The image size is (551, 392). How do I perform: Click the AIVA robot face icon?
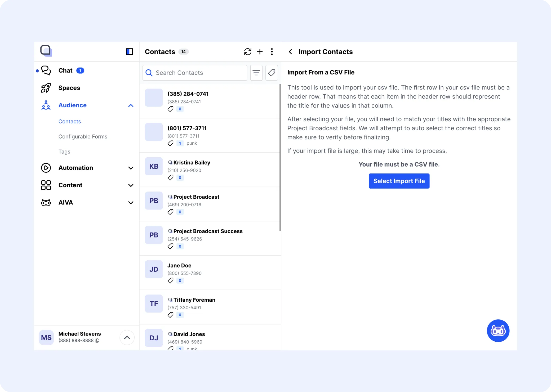click(46, 203)
